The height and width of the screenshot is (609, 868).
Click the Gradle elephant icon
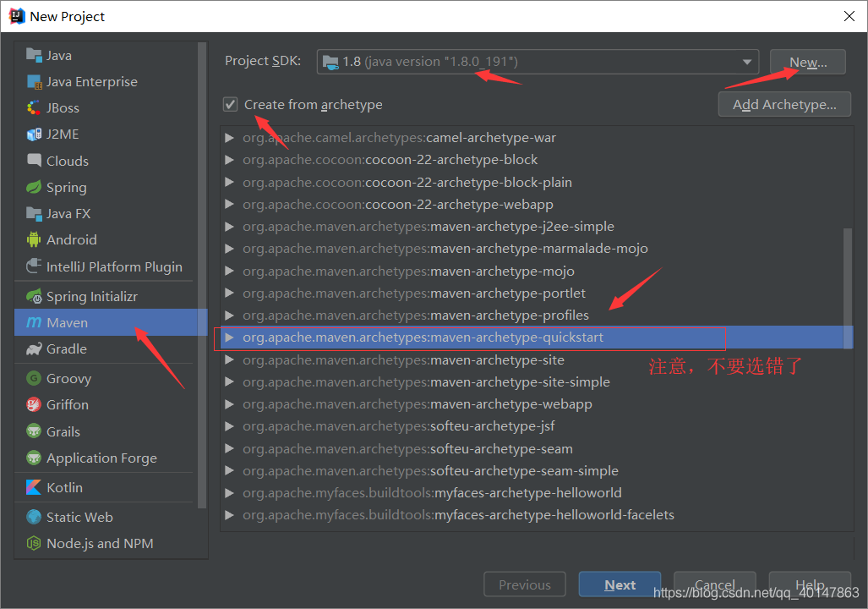tap(34, 349)
